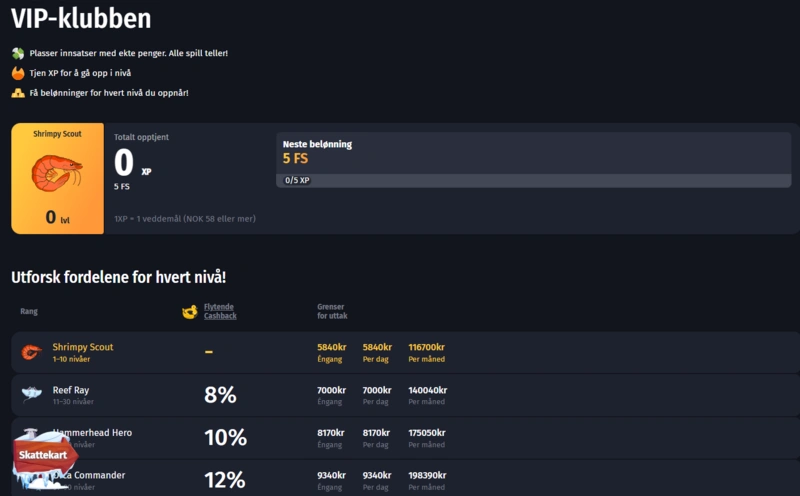Click the Reef Ray stingray icon

pyautogui.click(x=31, y=395)
